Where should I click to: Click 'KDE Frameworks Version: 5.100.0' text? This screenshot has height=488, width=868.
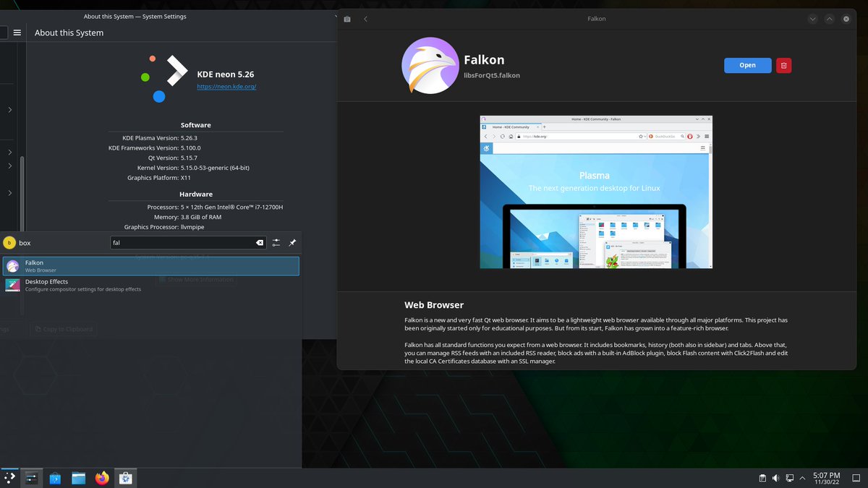point(154,147)
